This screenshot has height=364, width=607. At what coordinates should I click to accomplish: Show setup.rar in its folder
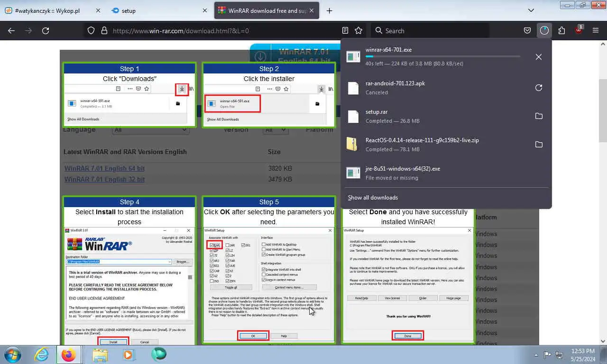click(x=538, y=116)
